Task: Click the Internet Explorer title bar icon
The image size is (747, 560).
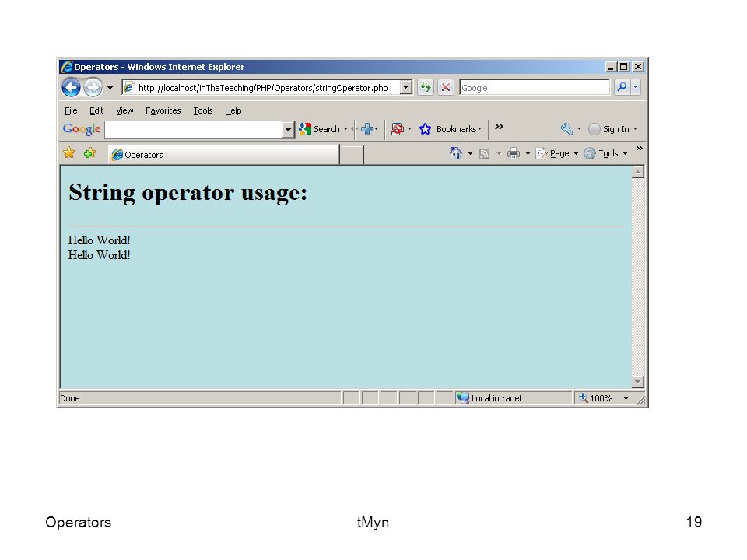Action: click(67, 67)
